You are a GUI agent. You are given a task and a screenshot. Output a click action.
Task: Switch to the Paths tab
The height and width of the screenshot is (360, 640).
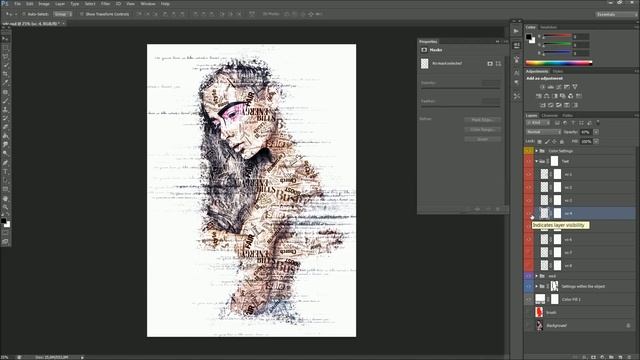tap(567, 116)
